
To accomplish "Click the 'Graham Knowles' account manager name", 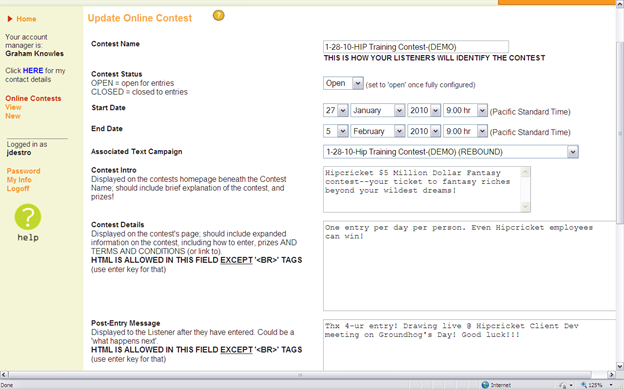I will pyautogui.click(x=35, y=53).
